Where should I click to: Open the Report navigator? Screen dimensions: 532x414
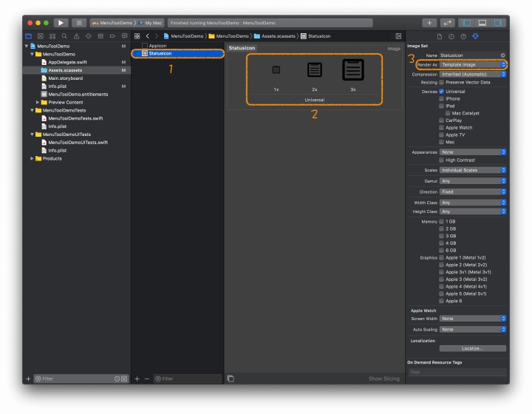(125, 36)
